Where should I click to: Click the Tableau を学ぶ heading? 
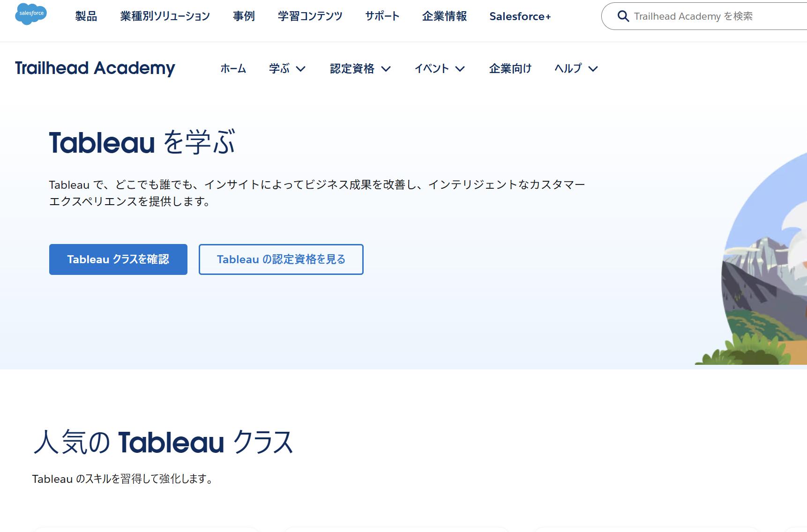142,142
